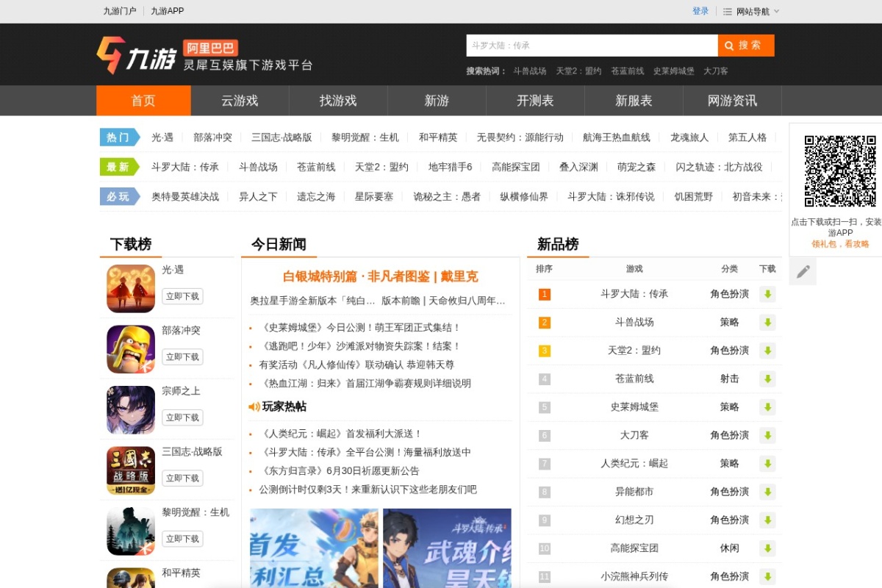Open news 《人类纪元：崛起》首发福利
Image resolution: width=882 pixels, height=588 pixels.
[341, 434]
